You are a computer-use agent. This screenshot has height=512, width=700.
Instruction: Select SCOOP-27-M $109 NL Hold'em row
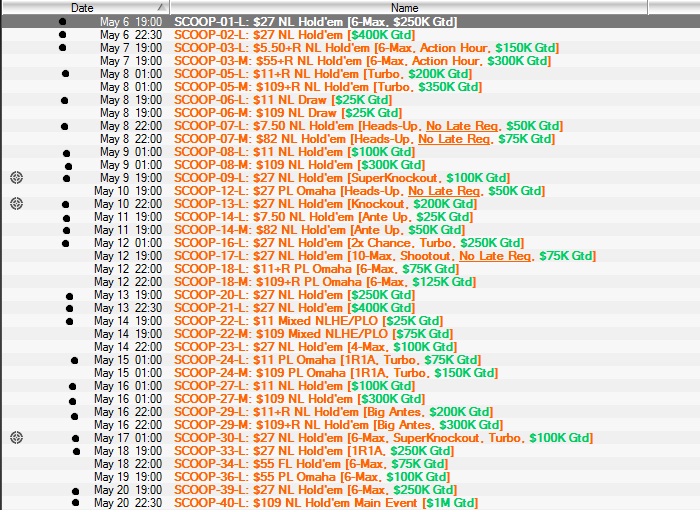tap(350, 399)
